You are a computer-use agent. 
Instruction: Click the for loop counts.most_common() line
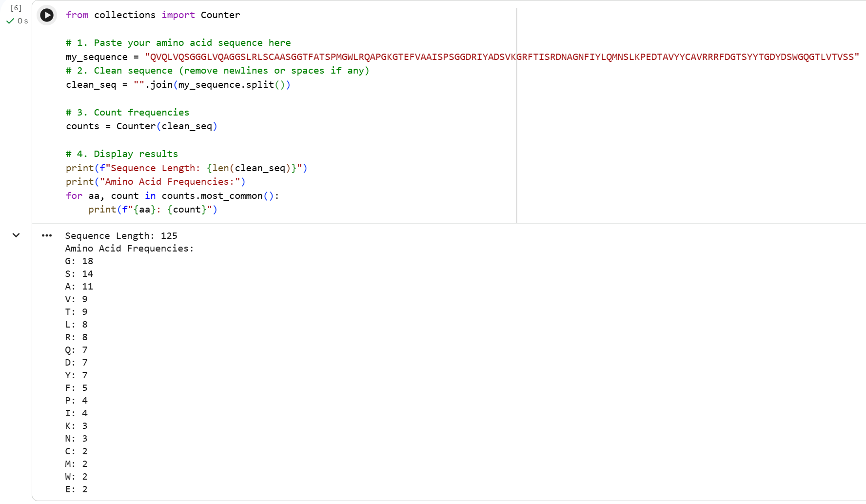[172, 196]
